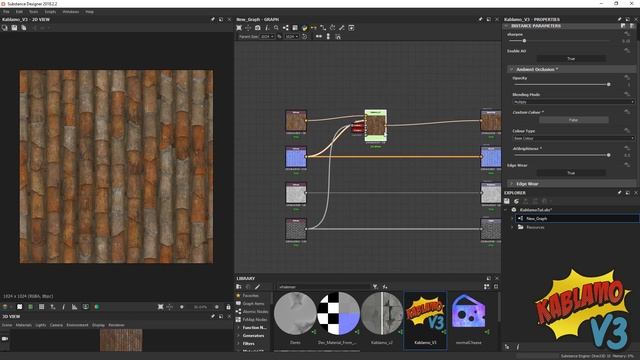Pin the Graph panel

point(480,19)
